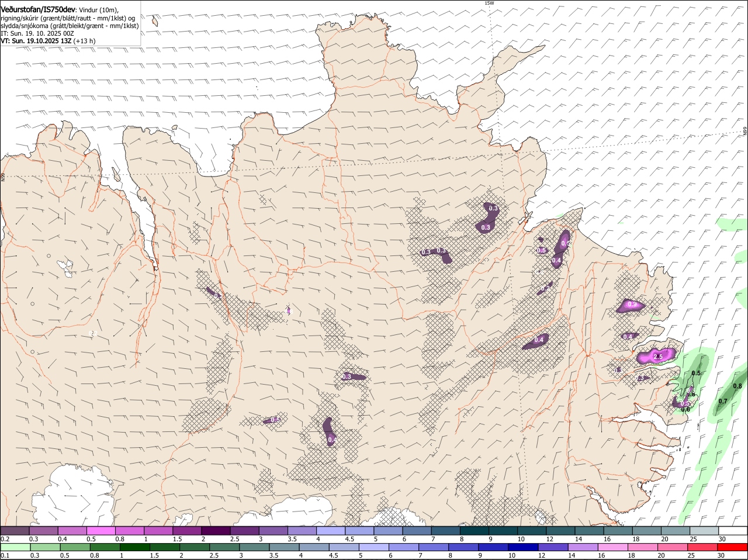
Task: Pick the pale green 0.1–0.3 rain legend swatch
Action: click(15, 548)
